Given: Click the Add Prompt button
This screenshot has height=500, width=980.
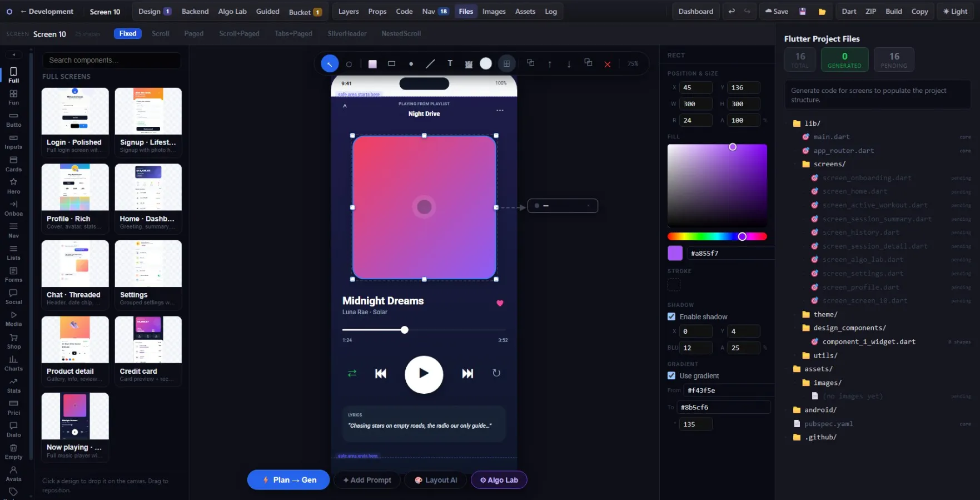Looking at the screenshot, I should point(367,480).
